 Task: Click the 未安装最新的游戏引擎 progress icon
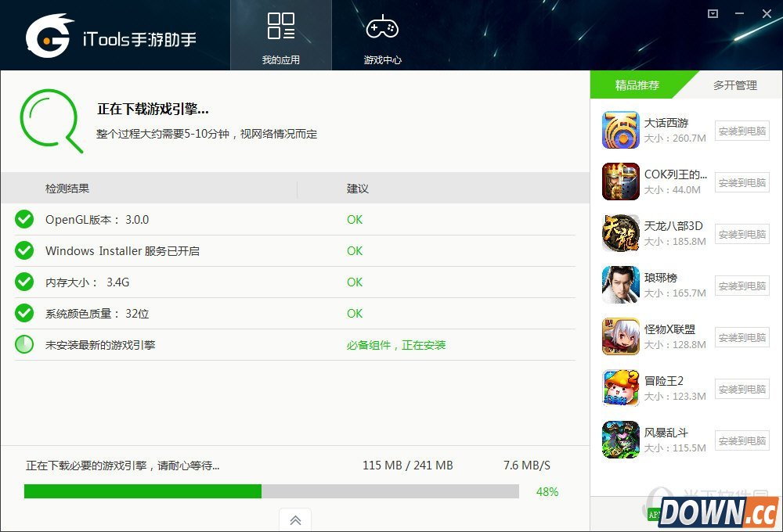click(x=24, y=344)
